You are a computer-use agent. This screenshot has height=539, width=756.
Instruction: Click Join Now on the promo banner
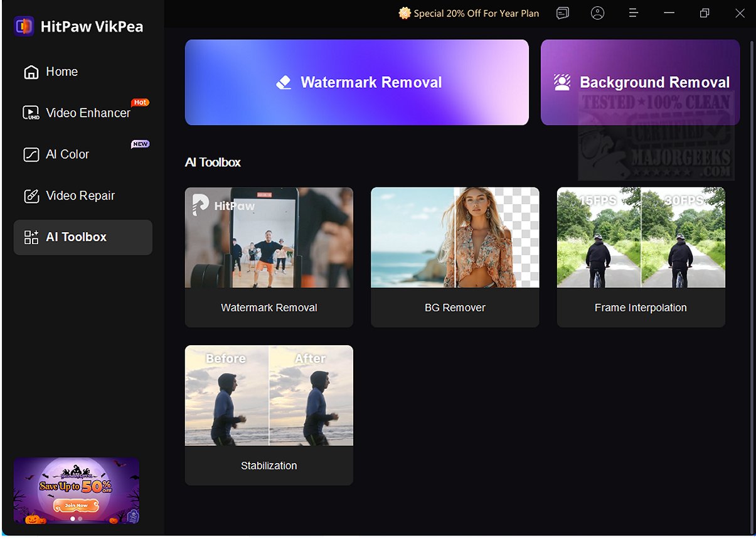tap(77, 505)
